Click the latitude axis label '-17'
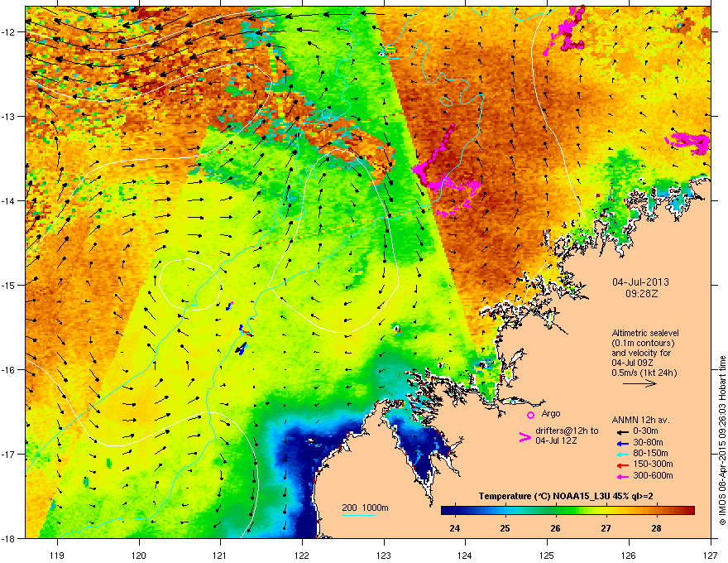The image size is (728, 563). [x=8, y=454]
